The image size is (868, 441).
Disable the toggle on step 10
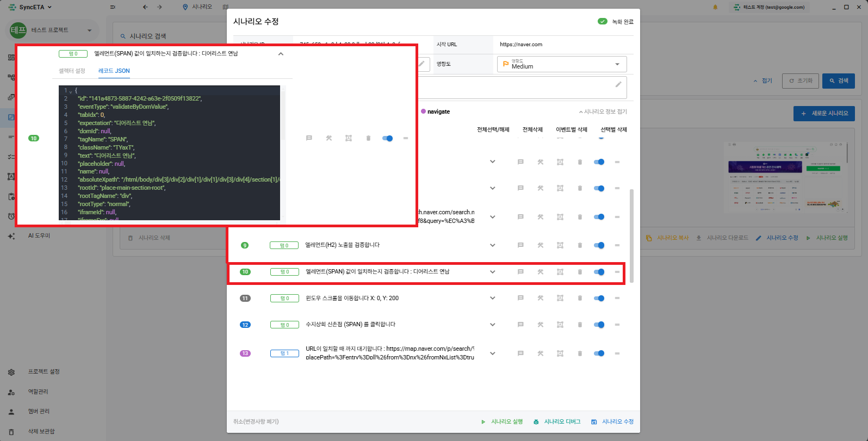coord(599,272)
